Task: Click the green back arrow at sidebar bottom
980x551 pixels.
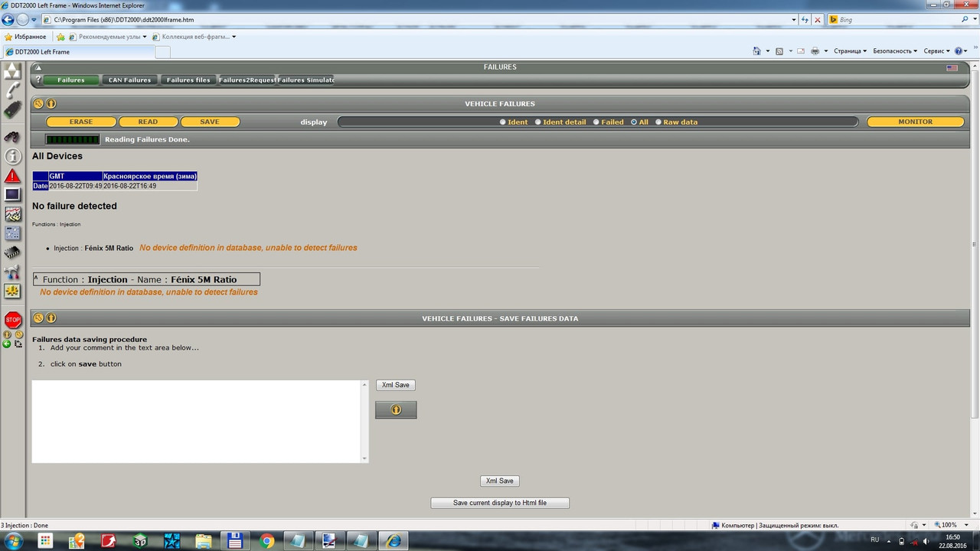Action: pyautogui.click(x=7, y=344)
